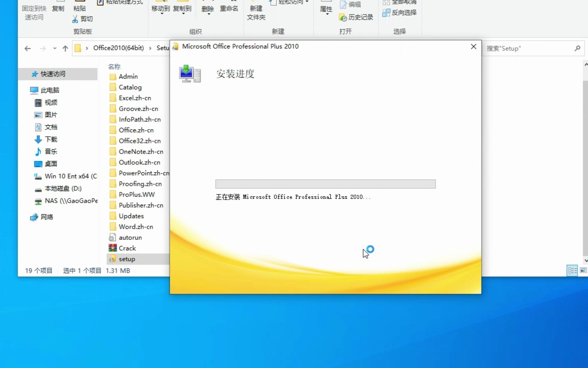Select the Admin folder icon
The height and width of the screenshot is (368, 588).
[113, 77]
